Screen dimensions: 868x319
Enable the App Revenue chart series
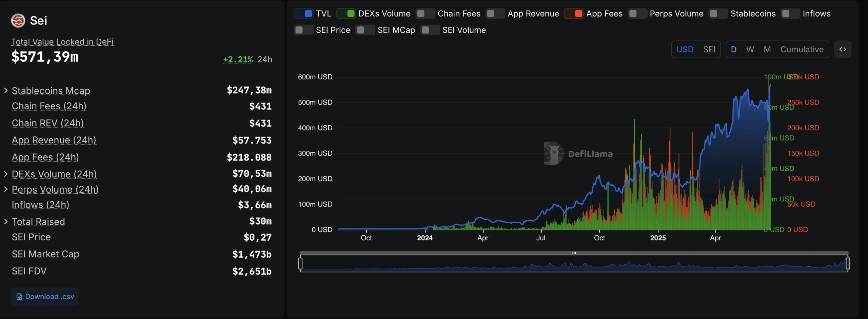click(x=495, y=14)
